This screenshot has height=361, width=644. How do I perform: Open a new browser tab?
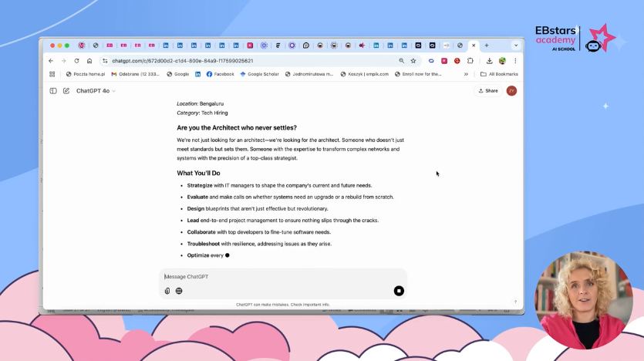(487, 46)
